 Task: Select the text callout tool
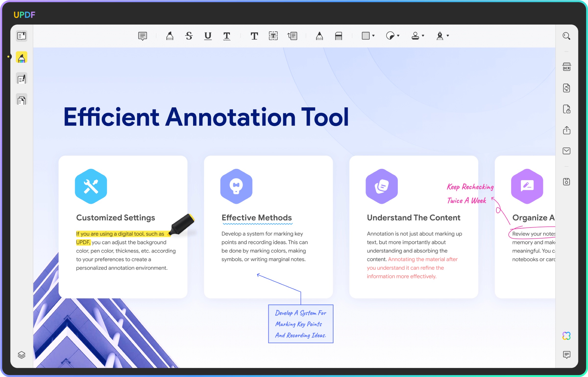pos(292,36)
